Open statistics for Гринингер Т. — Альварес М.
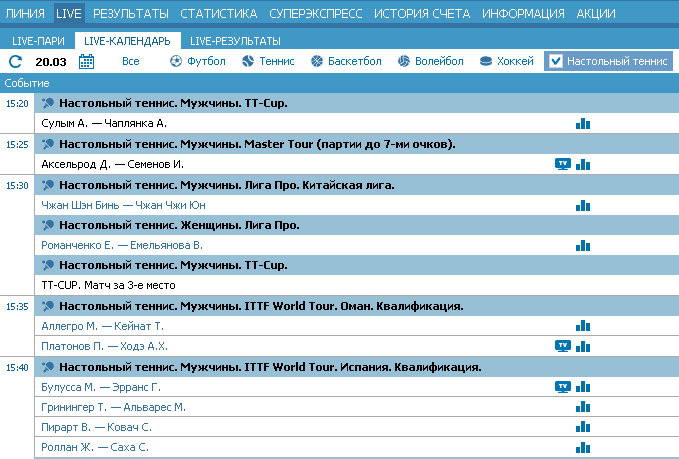 [583, 407]
